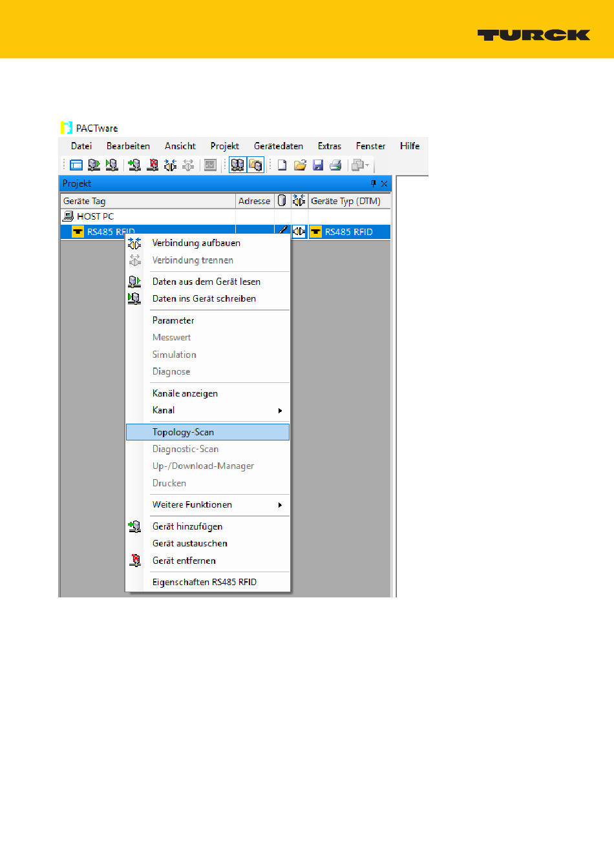This screenshot has height=868, width=614.
Task: Pin the Projekt panel
Action: click(374, 183)
